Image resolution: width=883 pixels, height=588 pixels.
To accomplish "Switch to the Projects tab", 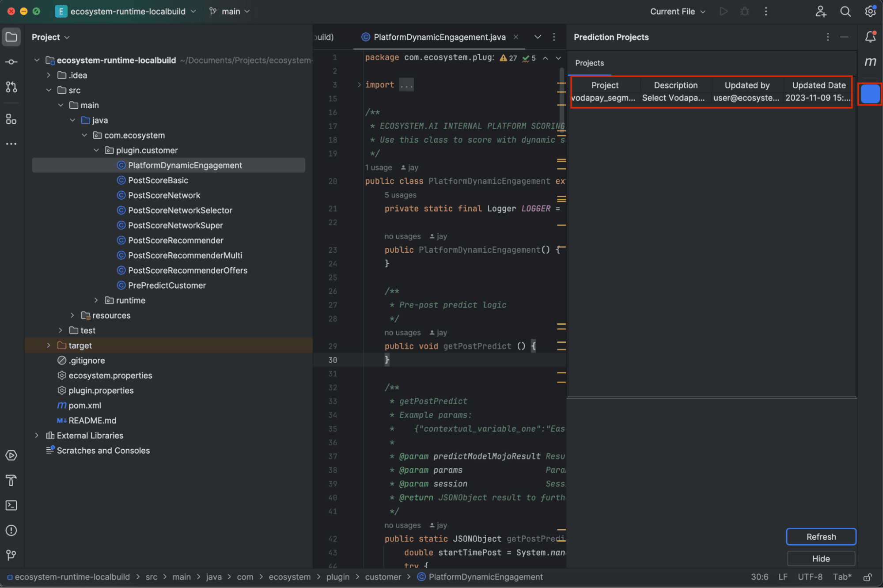I will 589,63.
